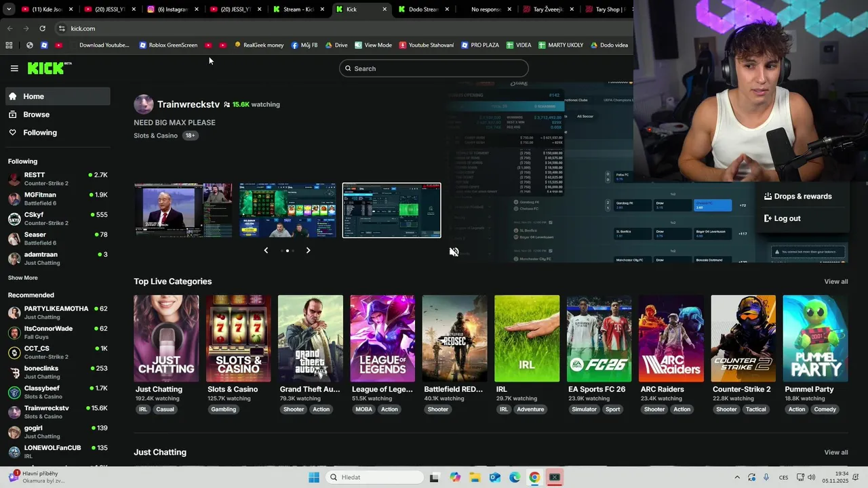Screen dimensions: 868x488
Task: Switch to Tary Shop browser tab
Action: [x=607, y=9]
